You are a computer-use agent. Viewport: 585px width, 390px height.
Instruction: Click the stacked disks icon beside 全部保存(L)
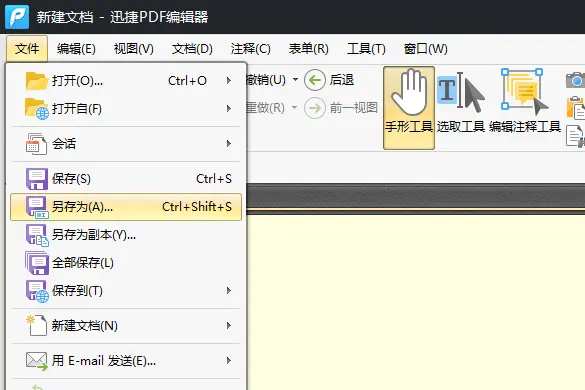click(37, 263)
